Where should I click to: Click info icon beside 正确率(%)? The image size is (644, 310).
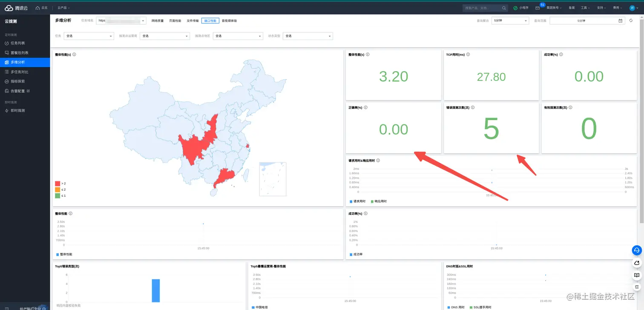(366, 107)
